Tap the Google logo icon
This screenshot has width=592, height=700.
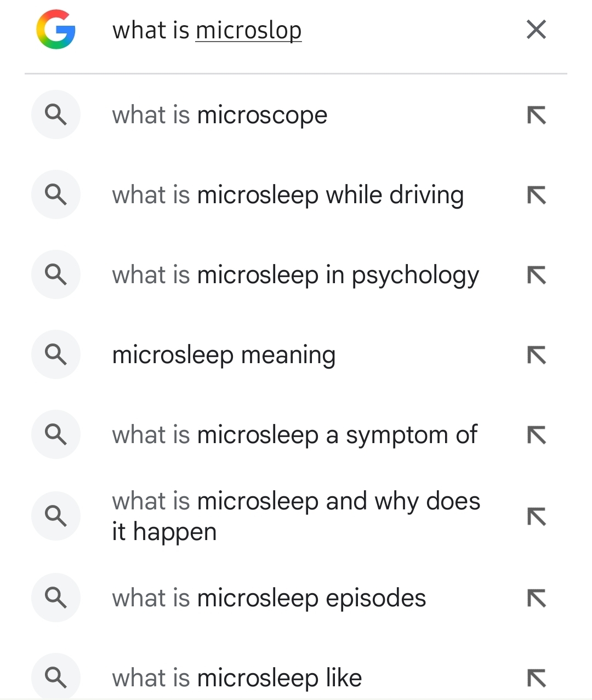point(55,30)
